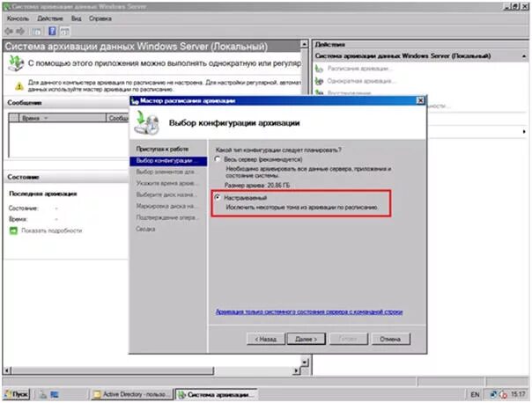Click the EN language indicator
This screenshot has height=403, width=532.
tap(475, 394)
